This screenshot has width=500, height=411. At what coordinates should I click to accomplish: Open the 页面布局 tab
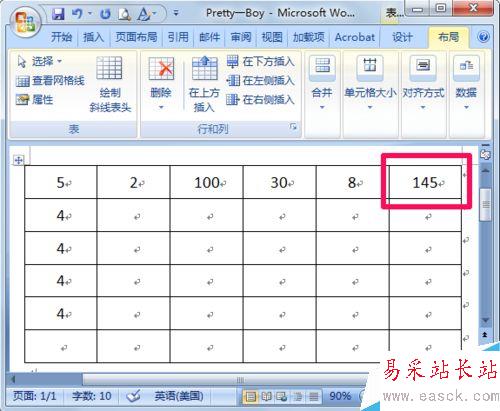coord(136,37)
